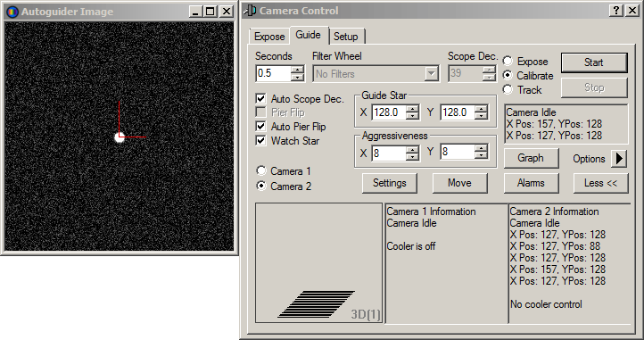Click the 'Camera 2 Information' heading
The width and height of the screenshot is (644, 340).
554,211
